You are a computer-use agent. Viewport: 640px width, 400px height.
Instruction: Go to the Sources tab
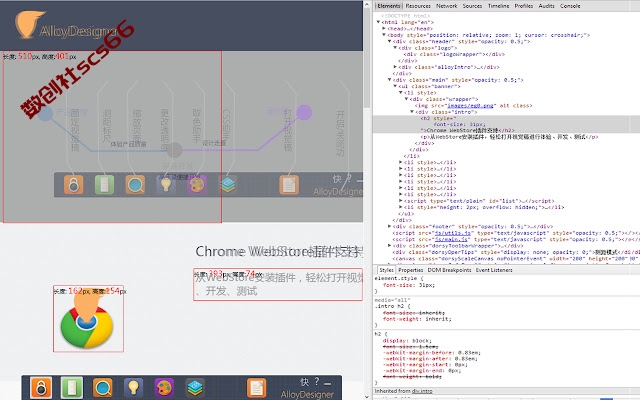[x=472, y=6]
